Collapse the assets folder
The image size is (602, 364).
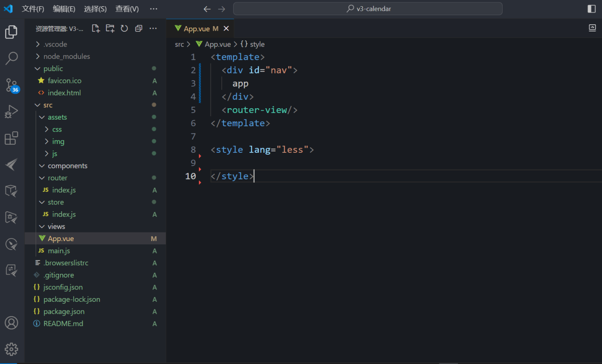pyautogui.click(x=57, y=117)
